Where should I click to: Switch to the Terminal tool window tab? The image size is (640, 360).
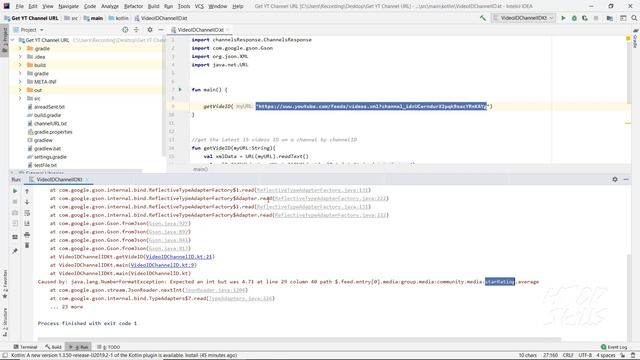click(25, 347)
